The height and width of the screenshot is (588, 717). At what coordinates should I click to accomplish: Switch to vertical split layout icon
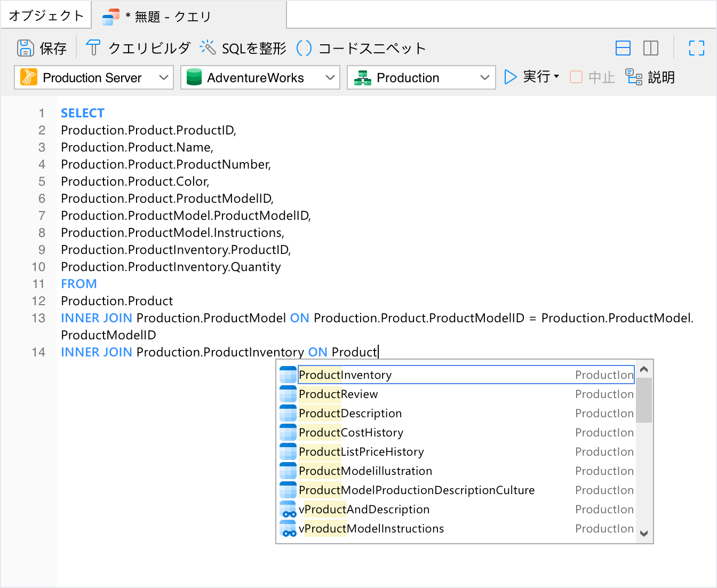pyautogui.click(x=650, y=48)
